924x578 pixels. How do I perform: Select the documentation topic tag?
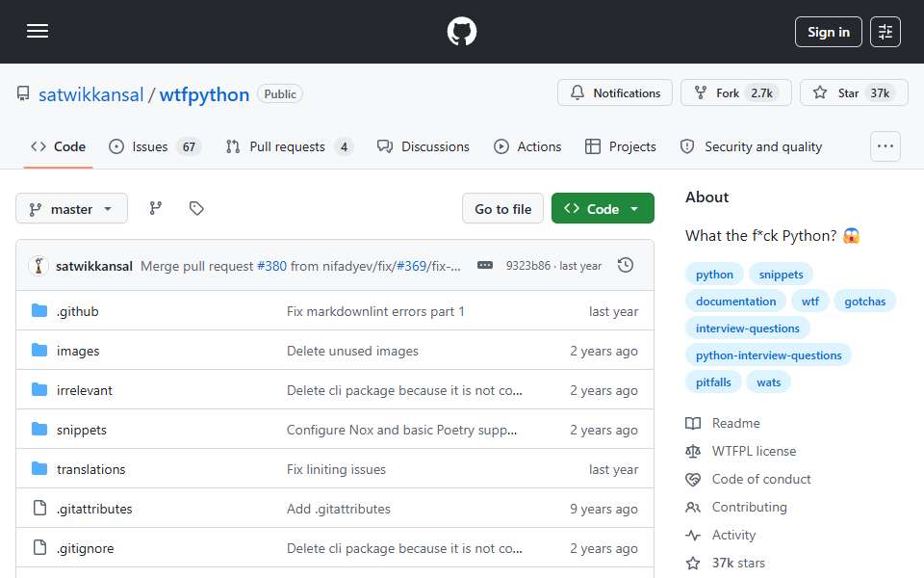pyautogui.click(x=735, y=302)
